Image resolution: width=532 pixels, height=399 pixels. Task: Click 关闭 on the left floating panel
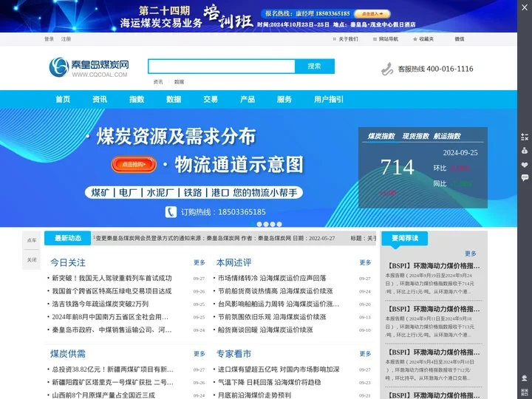tap(32, 260)
